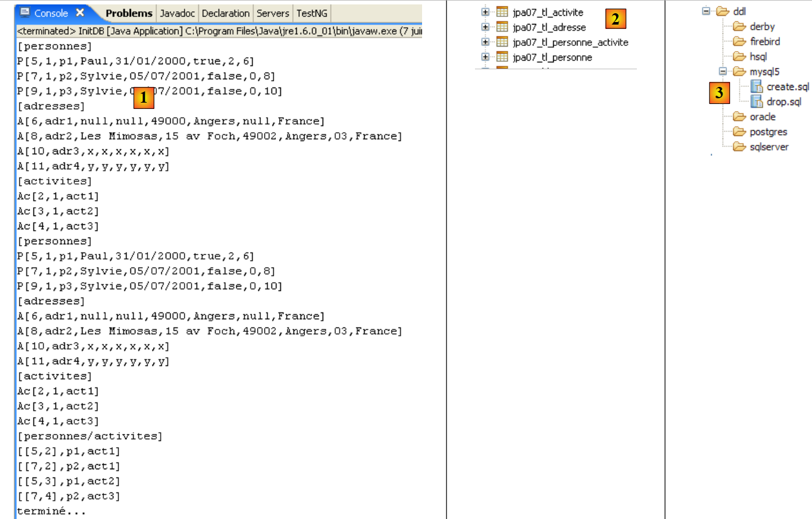
Task: Close the Console tab
Action: 80,13
